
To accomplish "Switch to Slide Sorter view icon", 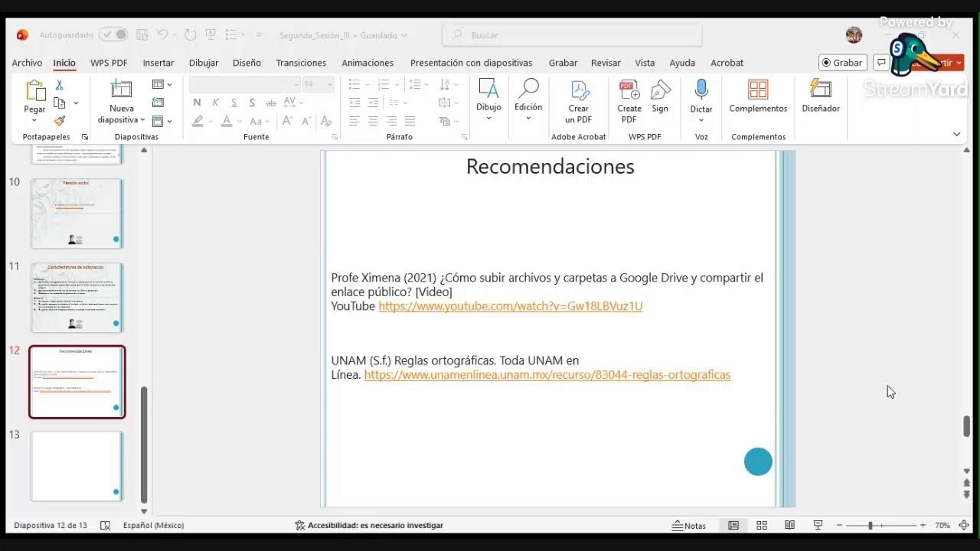I will point(762,526).
